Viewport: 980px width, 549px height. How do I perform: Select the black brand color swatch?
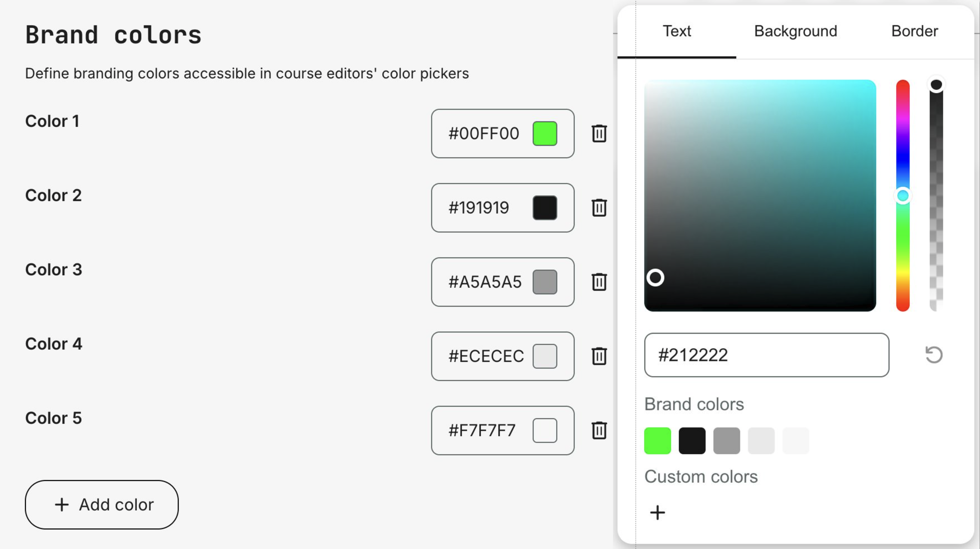(692, 440)
